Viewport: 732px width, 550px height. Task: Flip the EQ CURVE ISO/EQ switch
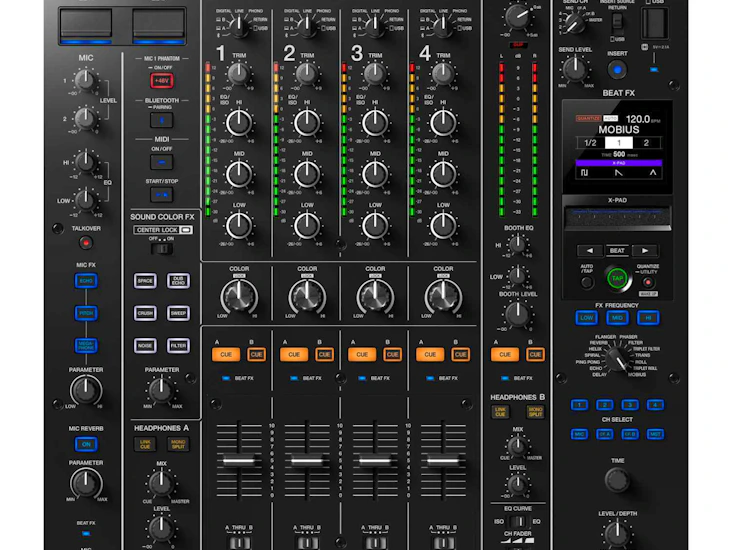[517, 521]
